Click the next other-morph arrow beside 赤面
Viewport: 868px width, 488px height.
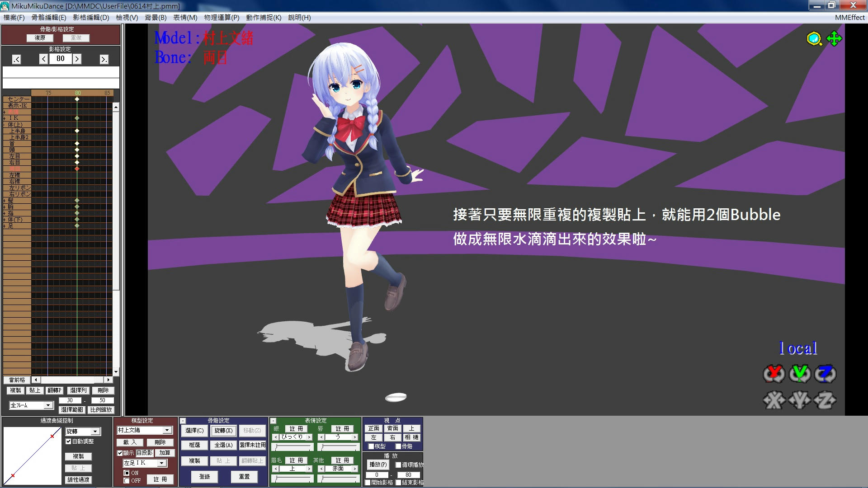(354, 469)
